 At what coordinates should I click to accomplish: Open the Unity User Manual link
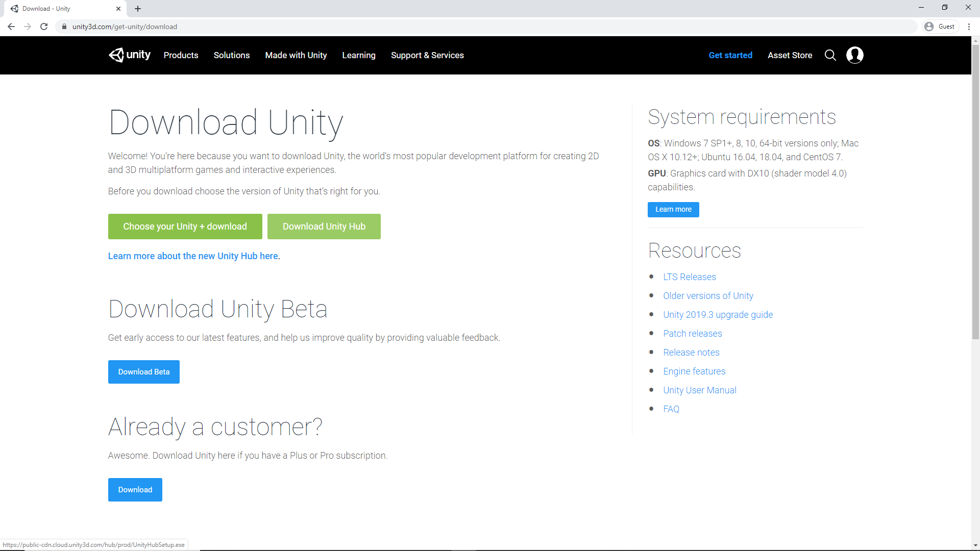[700, 390]
